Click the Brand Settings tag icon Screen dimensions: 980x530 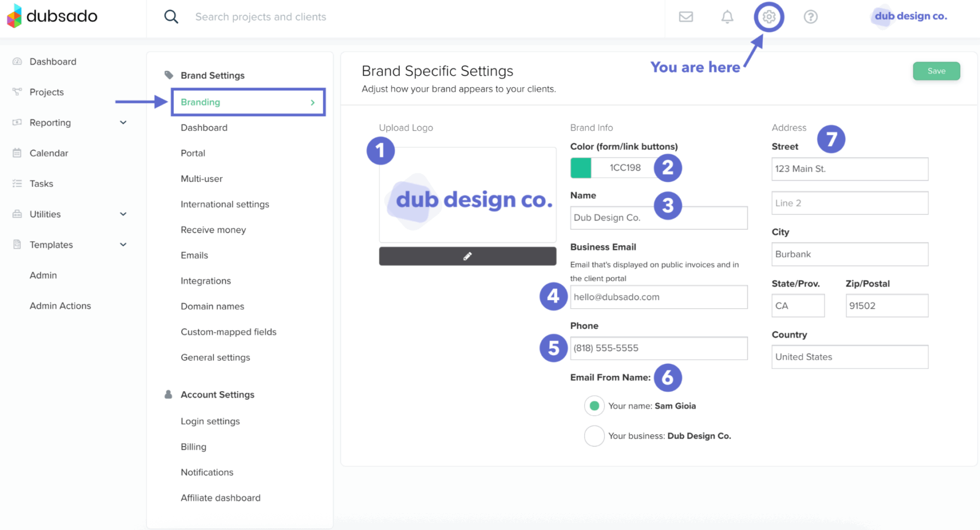point(169,75)
